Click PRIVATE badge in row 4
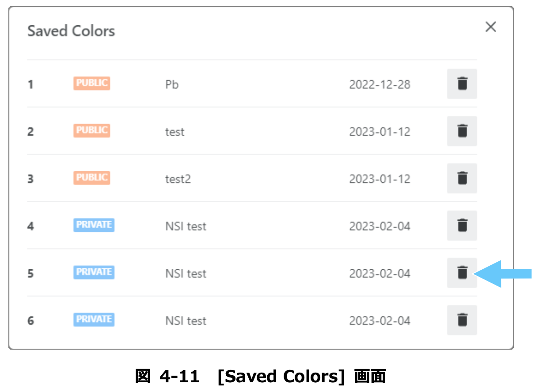 click(x=94, y=225)
